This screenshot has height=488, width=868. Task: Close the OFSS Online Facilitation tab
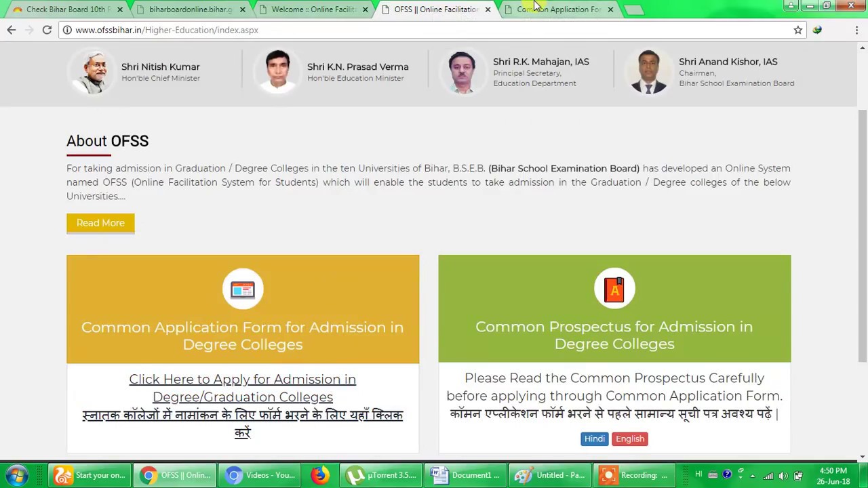click(488, 9)
